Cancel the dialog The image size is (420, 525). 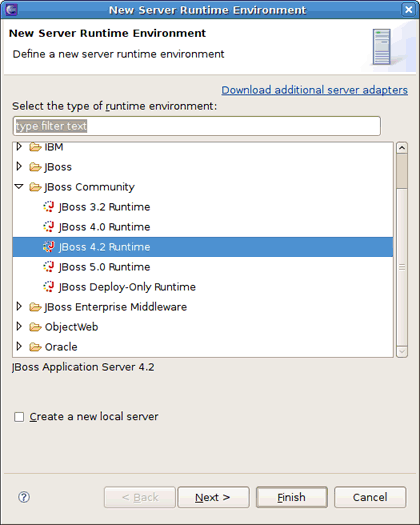370,497
